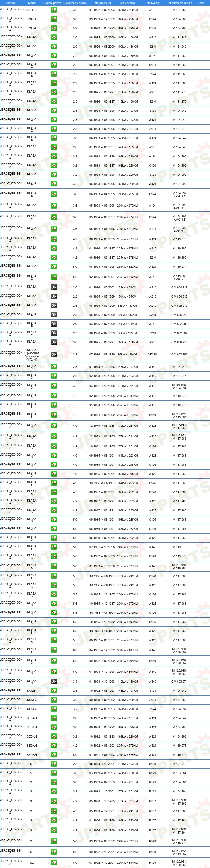Click the petrol icon in the M 111.942 S210 row

tap(54, 47)
